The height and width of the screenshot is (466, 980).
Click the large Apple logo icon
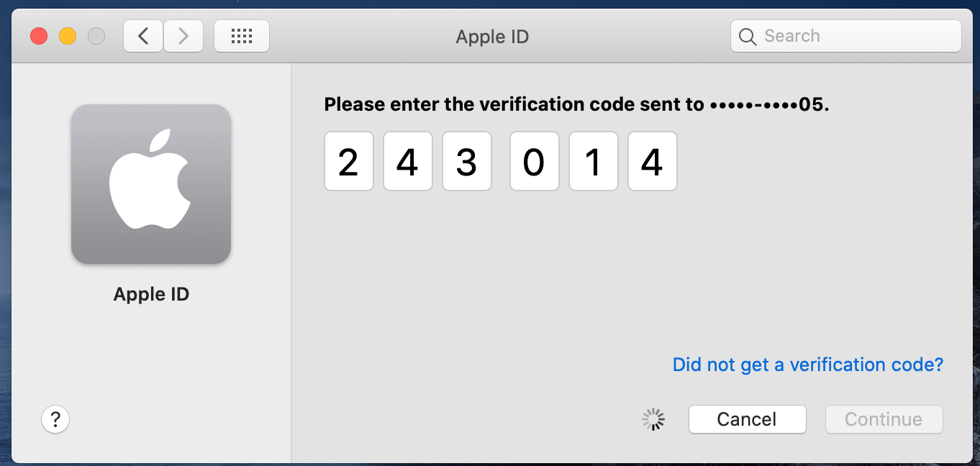pos(151,183)
